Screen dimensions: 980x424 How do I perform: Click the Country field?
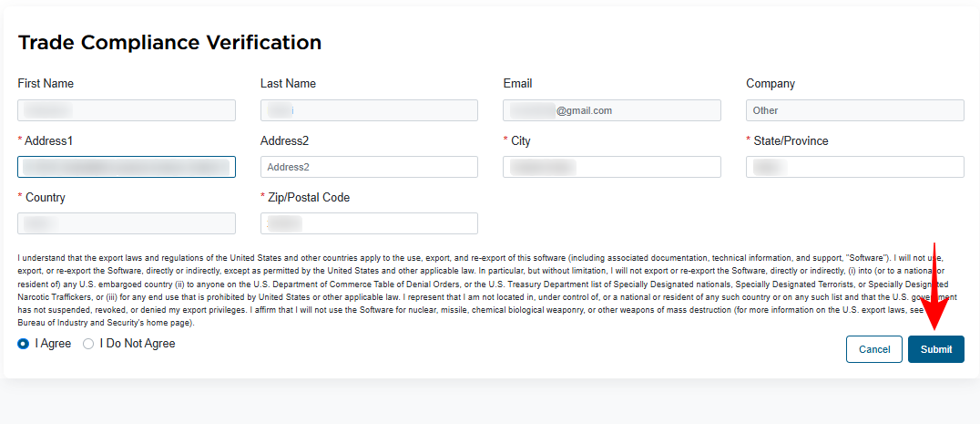click(127, 223)
